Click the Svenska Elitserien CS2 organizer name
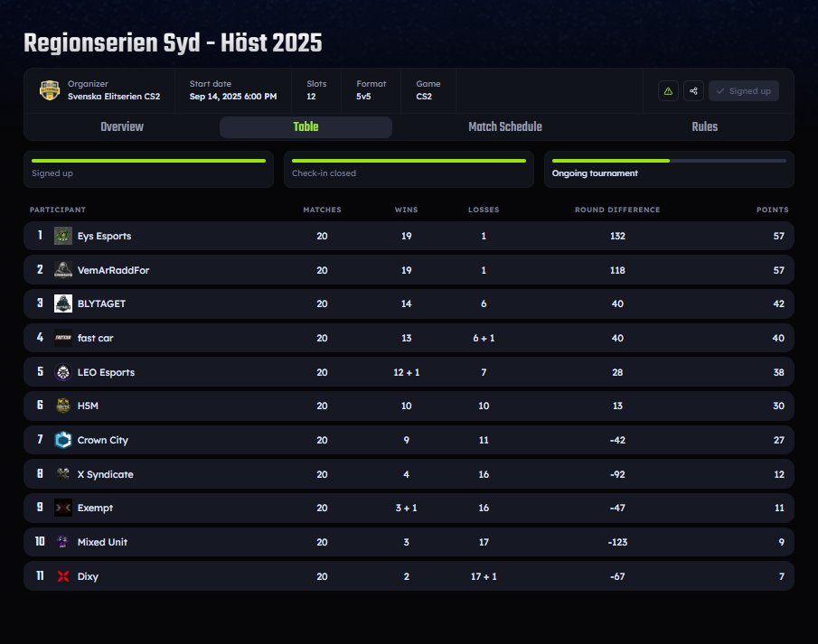Image resolution: width=818 pixels, height=644 pixels. pyautogui.click(x=114, y=97)
